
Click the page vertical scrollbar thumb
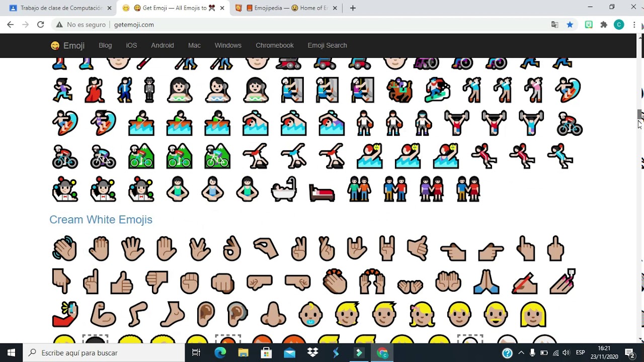[x=640, y=115]
